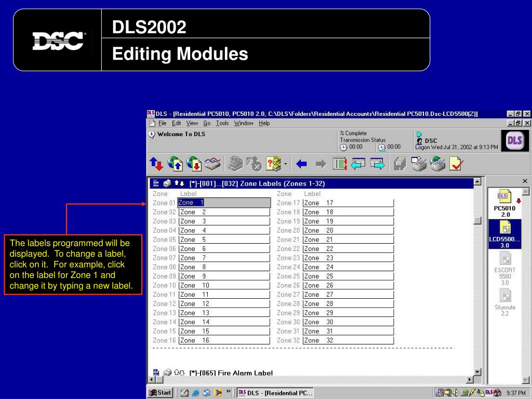Screen dimensions: 532x399
Task: Click the Zone 17 label field
Action: click(348, 203)
